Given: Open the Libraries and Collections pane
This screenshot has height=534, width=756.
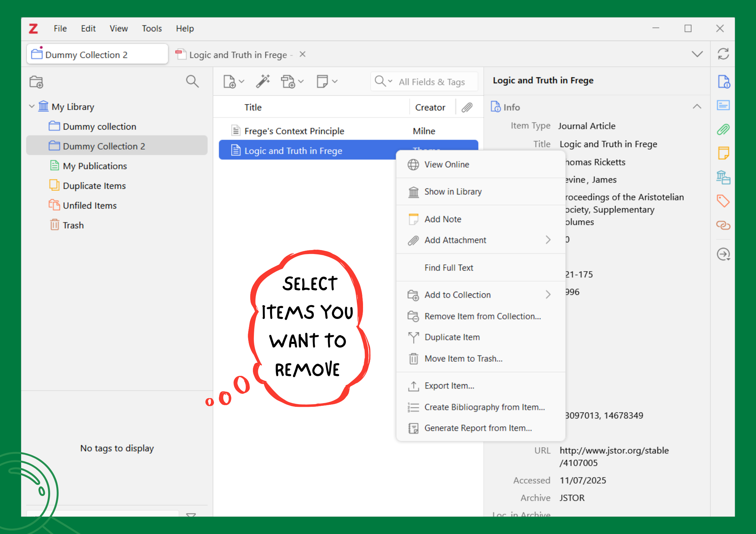Looking at the screenshot, I should pos(723,178).
